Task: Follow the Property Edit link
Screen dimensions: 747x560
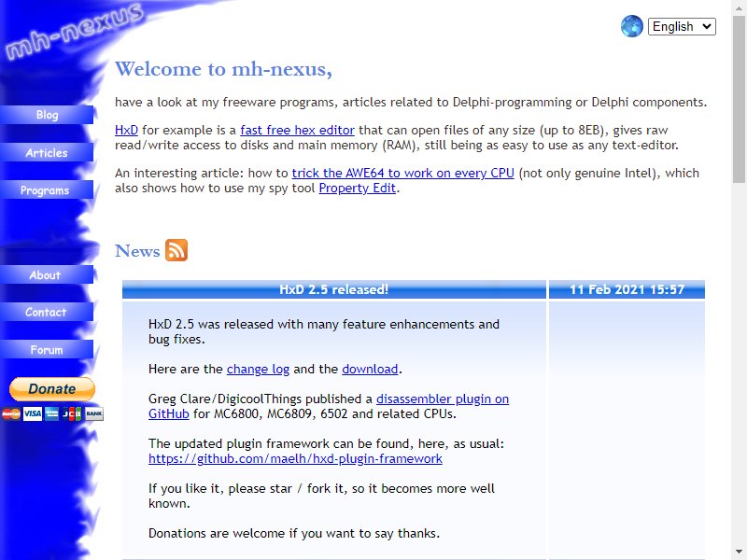Action: pos(358,189)
